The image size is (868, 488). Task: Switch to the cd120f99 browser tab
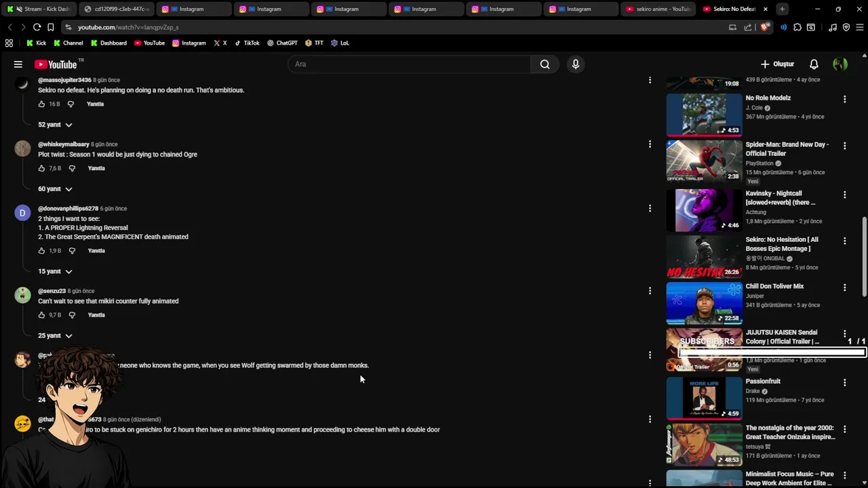tap(115, 9)
